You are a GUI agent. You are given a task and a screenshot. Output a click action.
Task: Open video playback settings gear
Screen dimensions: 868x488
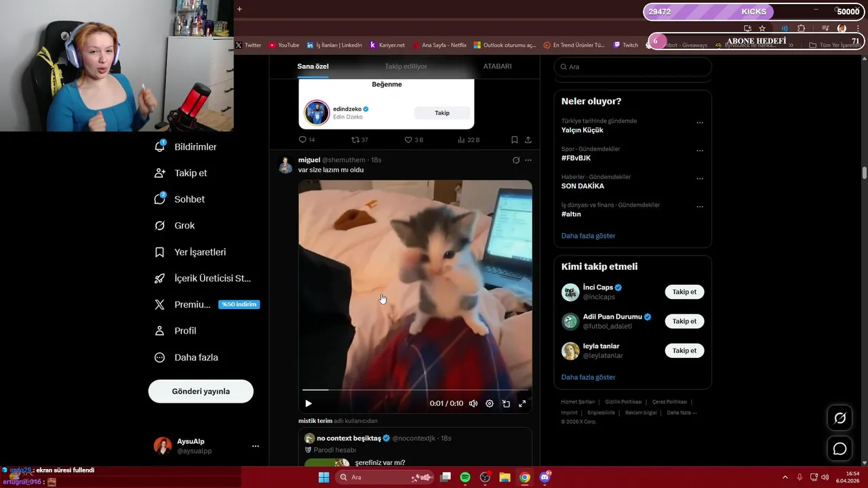pos(490,403)
